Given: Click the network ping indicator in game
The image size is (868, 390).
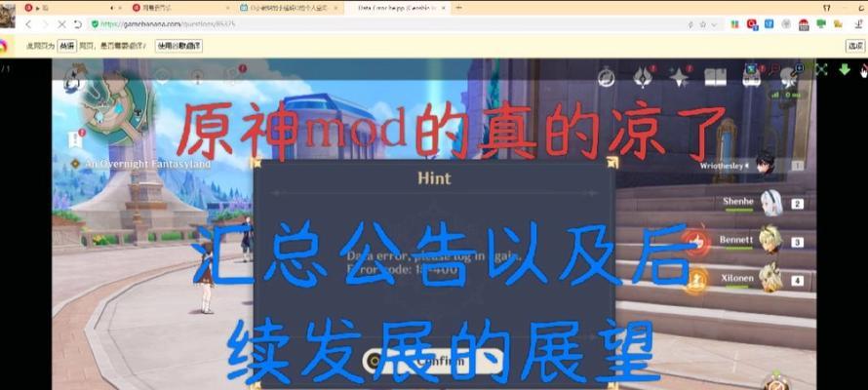Looking at the screenshot, I should tap(786, 95).
